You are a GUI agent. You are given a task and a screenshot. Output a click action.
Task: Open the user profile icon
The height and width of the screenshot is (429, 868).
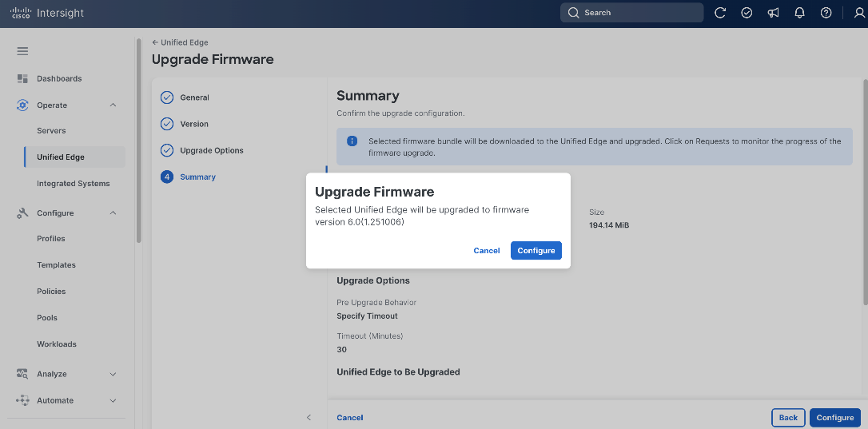(860, 13)
